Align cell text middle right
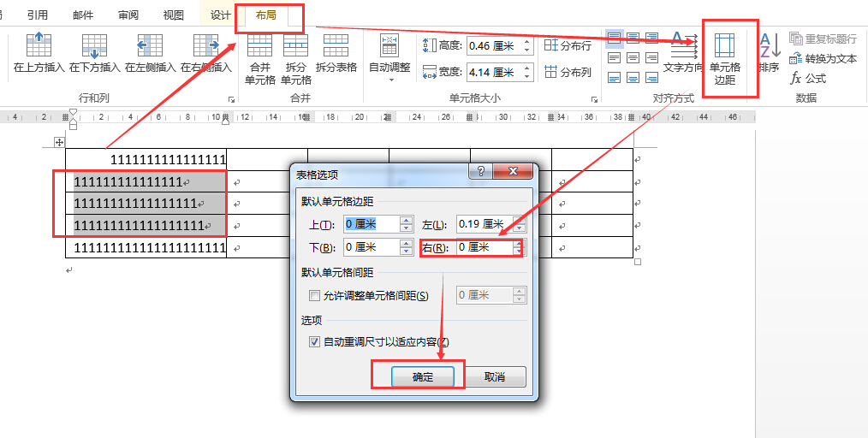The height and width of the screenshot is (438, 868). [652, 57]
